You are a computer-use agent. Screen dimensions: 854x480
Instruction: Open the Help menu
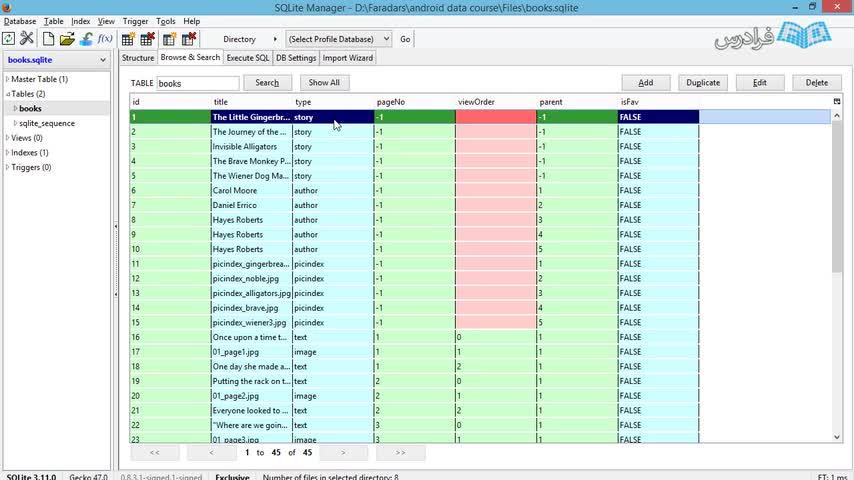pyautogui.click(x=192, y=21)
